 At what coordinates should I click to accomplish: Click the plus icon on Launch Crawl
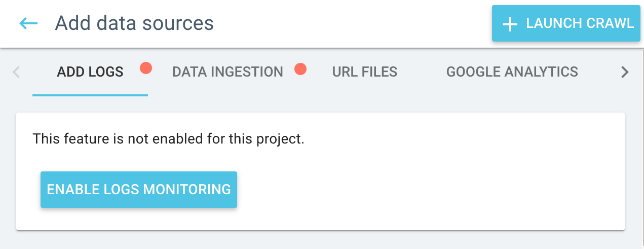coord(510,24)
